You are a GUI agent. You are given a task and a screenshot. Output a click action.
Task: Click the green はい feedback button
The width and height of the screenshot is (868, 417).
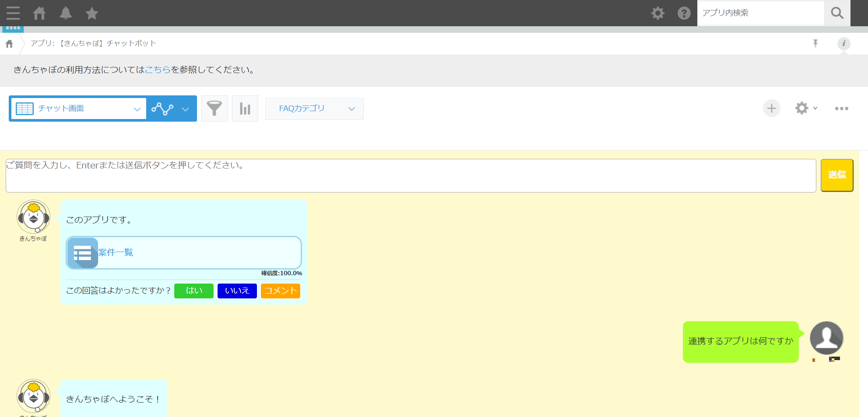[x=194, y=291]
